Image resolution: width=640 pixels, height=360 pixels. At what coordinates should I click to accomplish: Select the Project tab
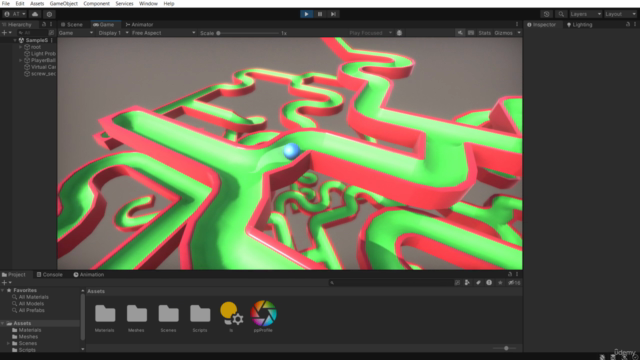(x=14, y=275)
